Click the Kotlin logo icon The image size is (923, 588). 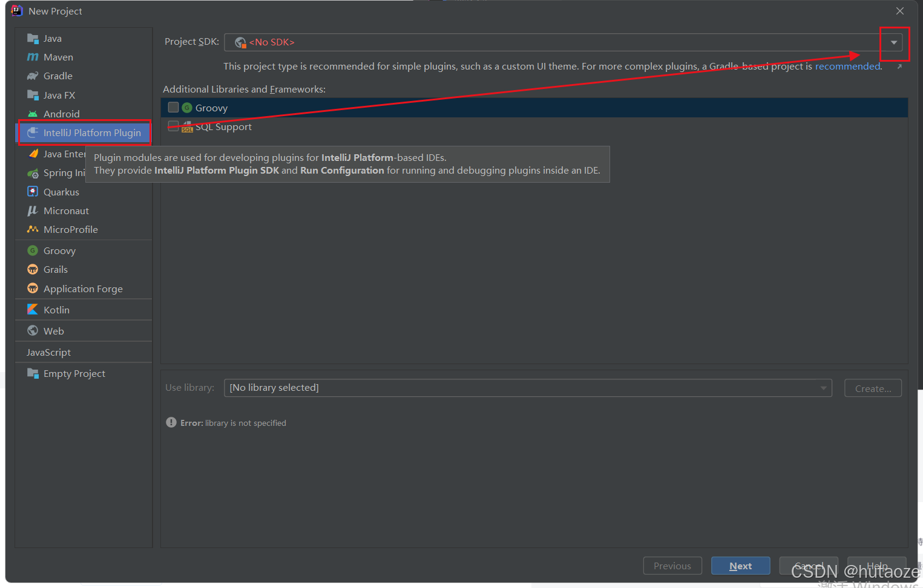click(33, 310)
